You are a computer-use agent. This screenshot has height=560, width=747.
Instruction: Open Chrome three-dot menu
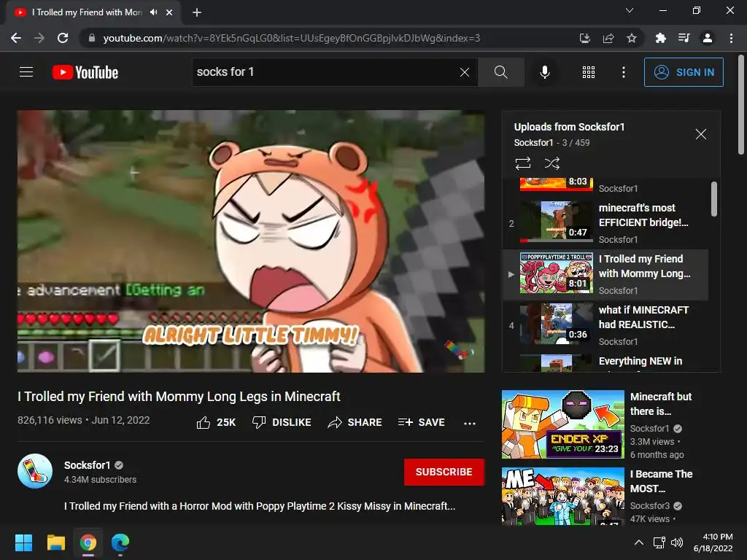[x=731, y=38]
